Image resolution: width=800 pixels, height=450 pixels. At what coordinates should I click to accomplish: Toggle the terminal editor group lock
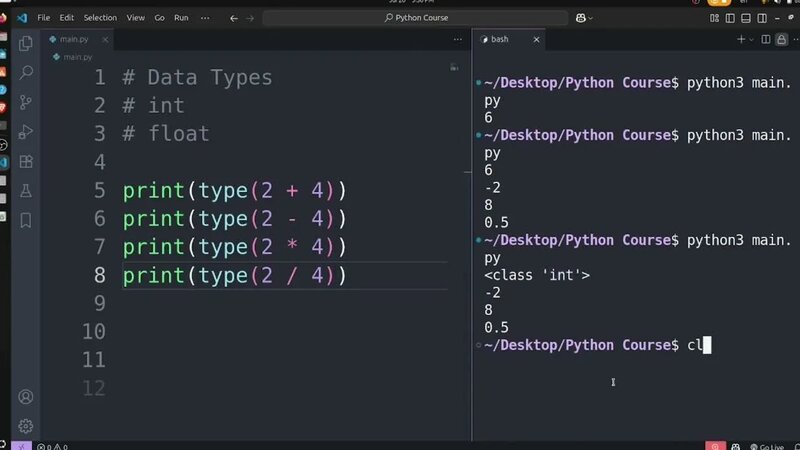[782, 39]
